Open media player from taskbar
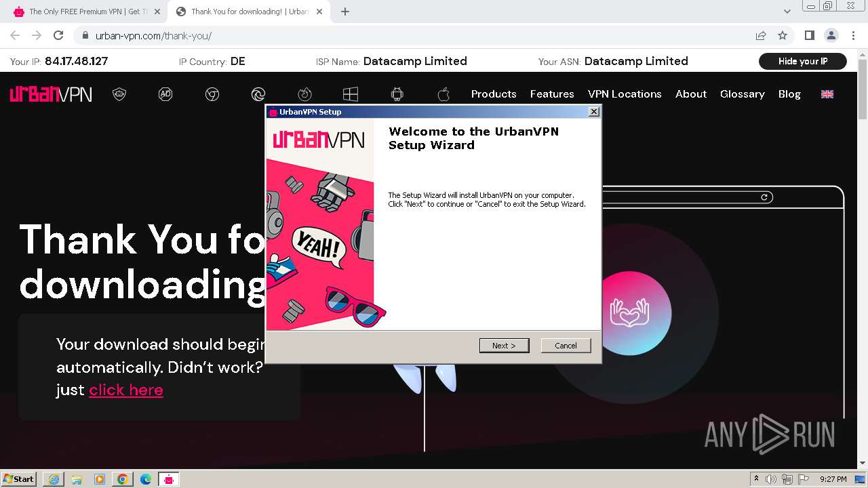This screenshot has height=488, width=868. [x=100, y=479]
